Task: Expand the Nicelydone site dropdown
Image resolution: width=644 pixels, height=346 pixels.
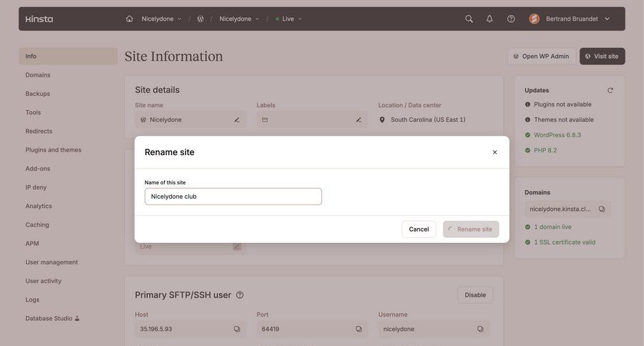Action: 239,19
